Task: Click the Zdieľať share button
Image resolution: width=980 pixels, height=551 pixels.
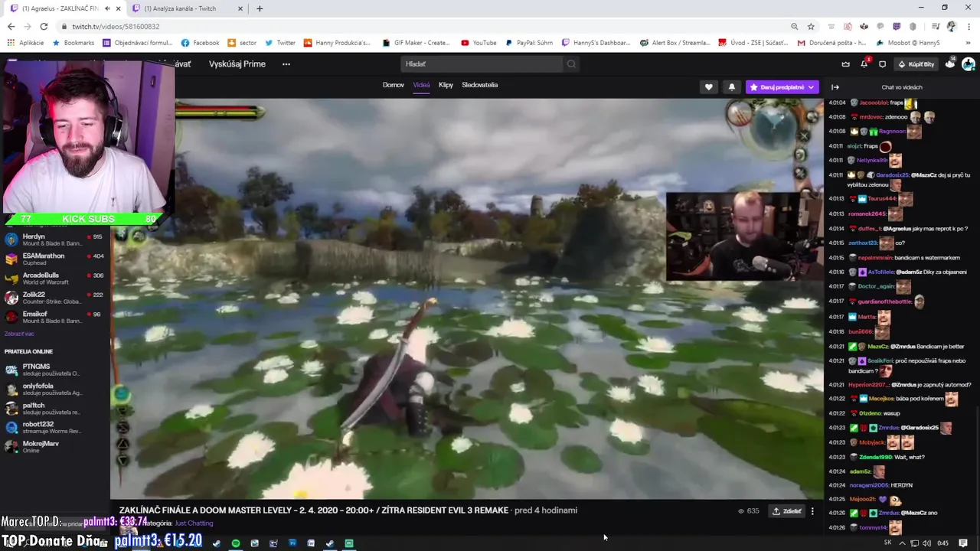Action: click(786, 511)
